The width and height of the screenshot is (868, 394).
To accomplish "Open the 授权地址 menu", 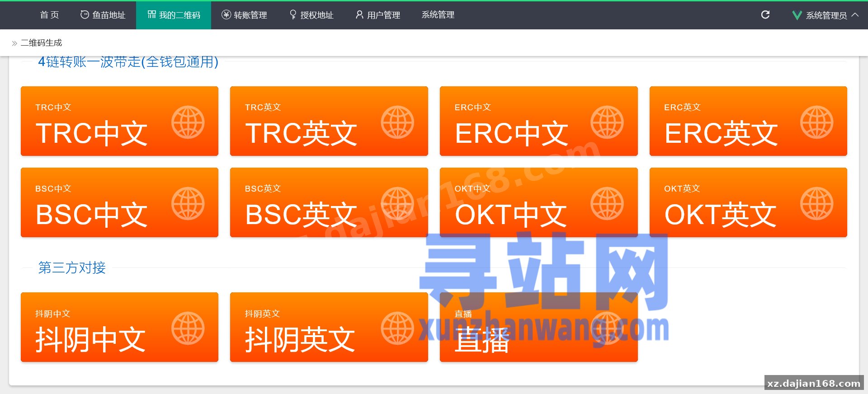I will tap(311, 15).
